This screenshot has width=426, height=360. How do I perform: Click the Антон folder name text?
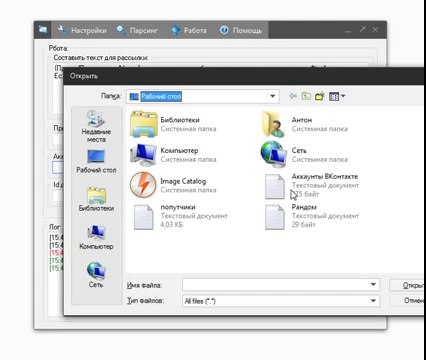(302, 120)
